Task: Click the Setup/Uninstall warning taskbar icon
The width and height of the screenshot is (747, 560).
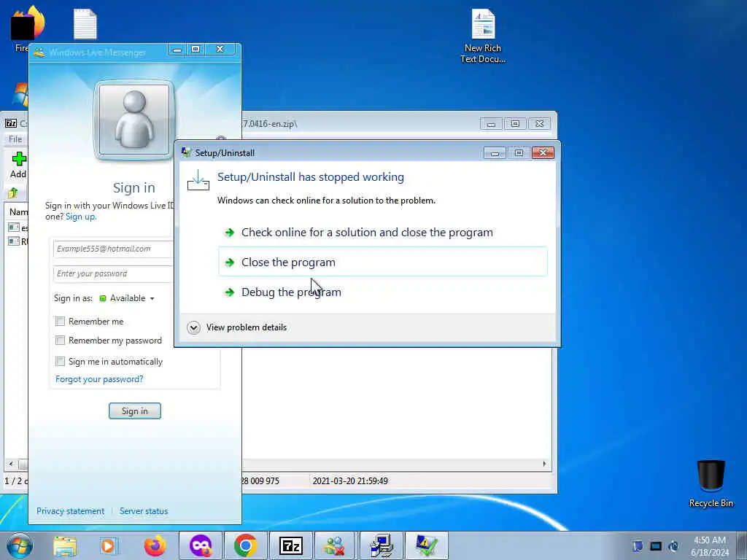Action: (426, 545)
